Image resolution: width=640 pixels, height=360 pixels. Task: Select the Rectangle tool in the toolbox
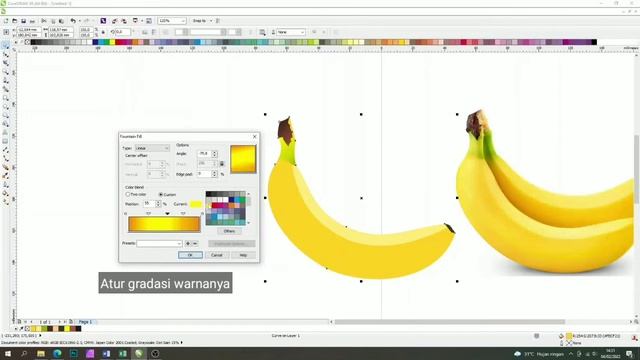coord(6,98)
